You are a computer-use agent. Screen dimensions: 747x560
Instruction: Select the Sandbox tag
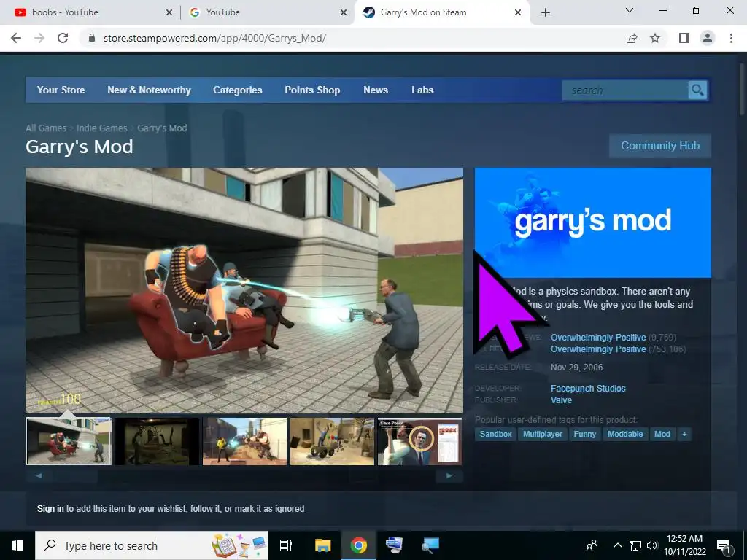coord(496,435)
